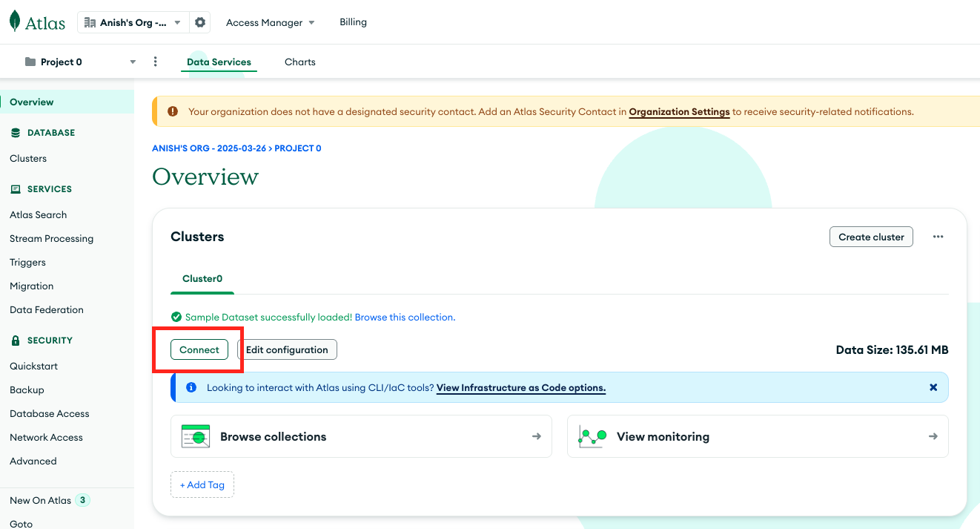
Task: Open the Clusters card ellipsis menu
Action: pos(938,236)
